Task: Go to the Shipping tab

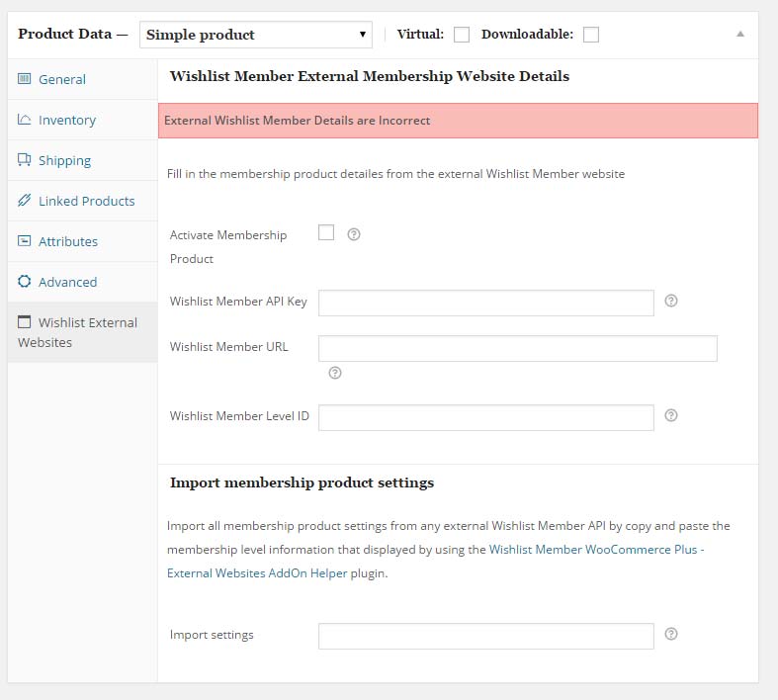Action: 82,160
